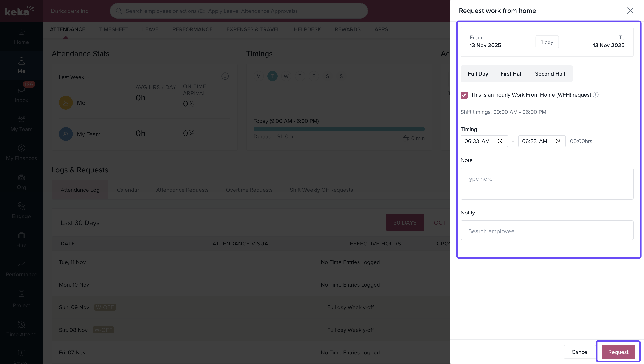Open clock picker on start time field
Viewport: 644px width, 364px height.
500,141
